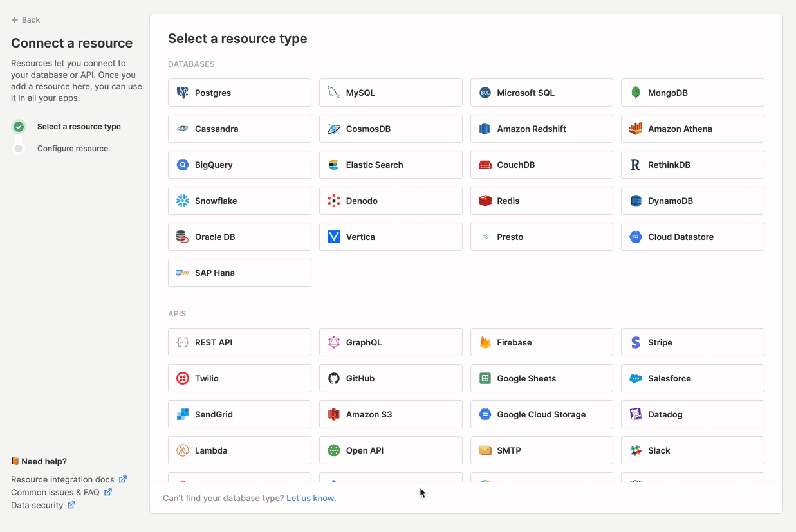Click the SMTP envelope icon
The height and width of the screenshot is (532, 796).
[x=485, y=450]
